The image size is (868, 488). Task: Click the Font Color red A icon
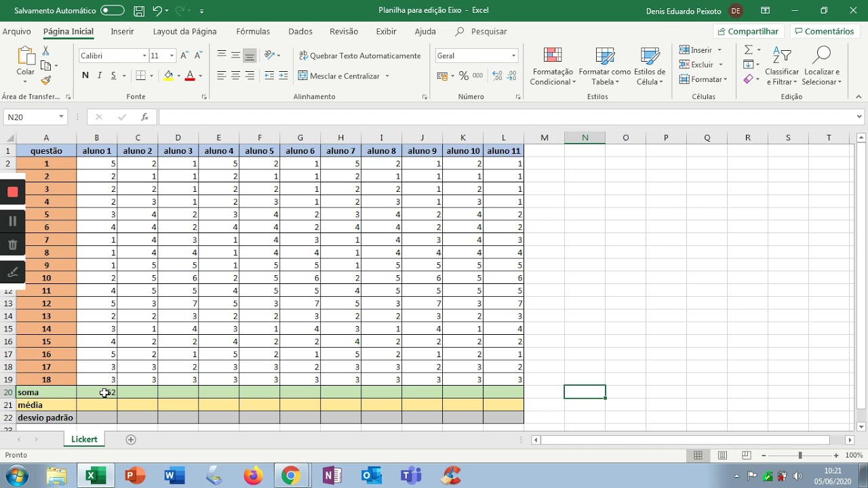(x=191, y=76)
